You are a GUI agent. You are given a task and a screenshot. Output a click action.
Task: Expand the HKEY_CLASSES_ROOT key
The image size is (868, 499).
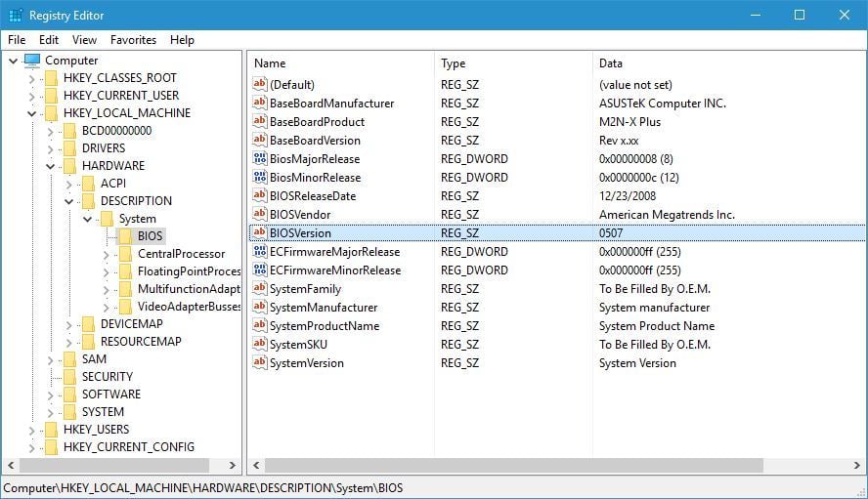31,78
